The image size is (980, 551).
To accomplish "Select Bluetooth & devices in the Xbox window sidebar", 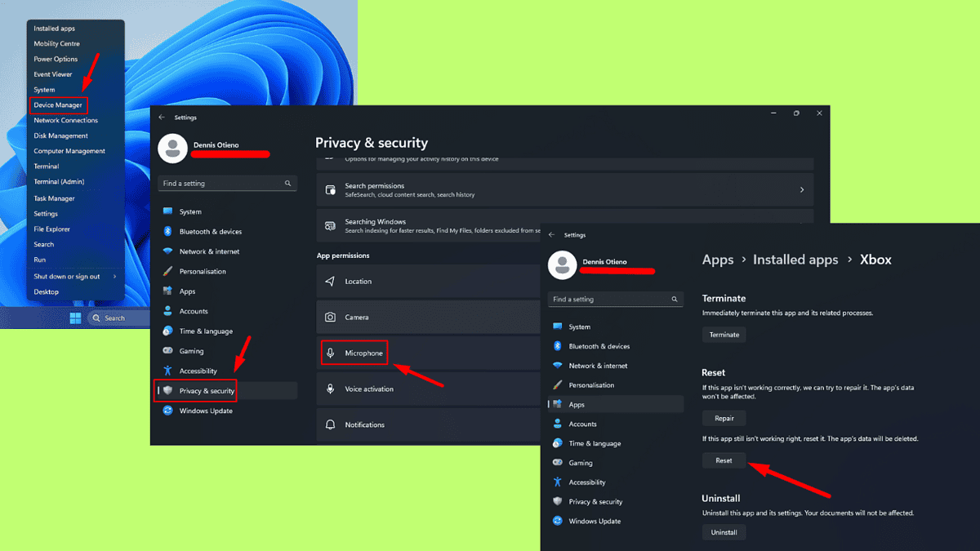I will coord(616,346).
